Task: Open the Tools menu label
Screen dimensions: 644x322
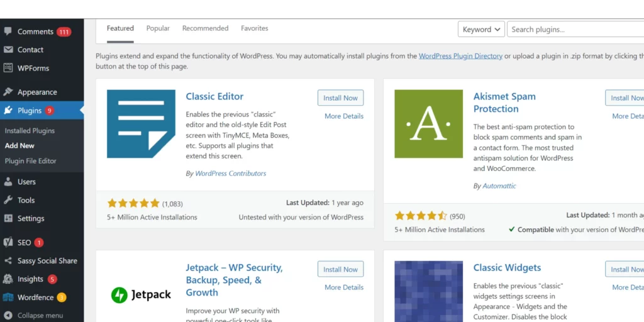Action: (26, 201)
